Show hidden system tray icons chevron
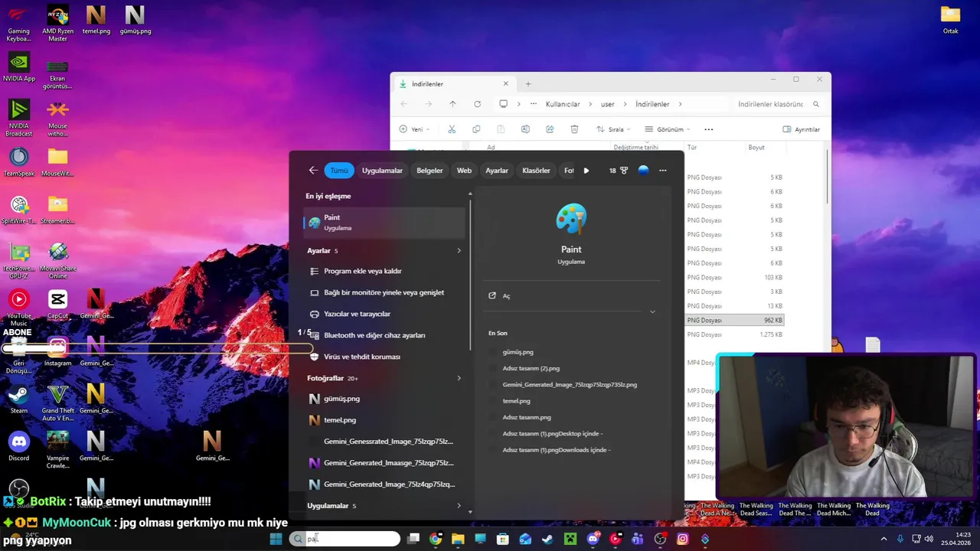This screenshot has width=980, height=551. click(x=884, y=539)
